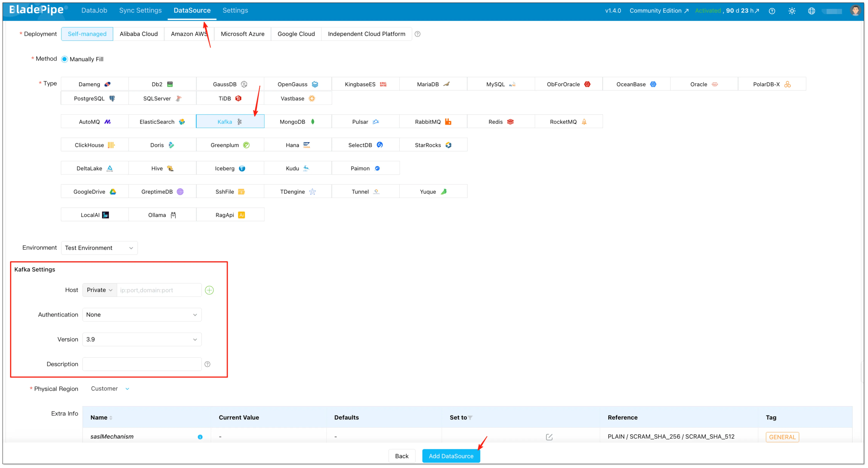Switch to the Sync Settings tab
Viewport: 868px width, 468px height.
[140, 10]
